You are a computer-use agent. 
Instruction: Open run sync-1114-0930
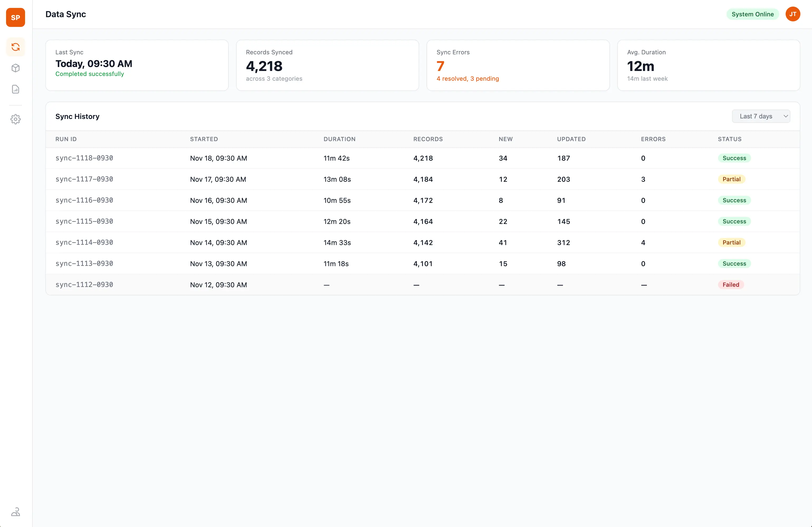tap(84, 242)
